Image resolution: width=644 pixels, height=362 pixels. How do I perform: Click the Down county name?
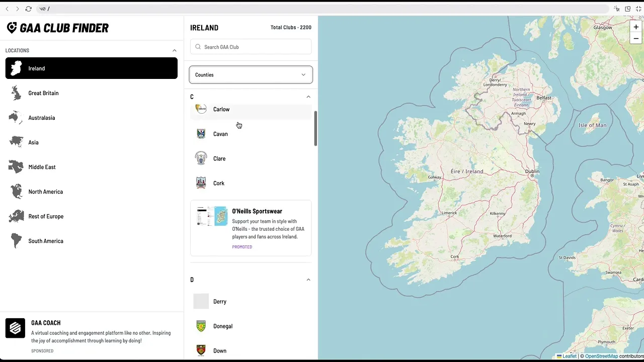pos(220,351)
